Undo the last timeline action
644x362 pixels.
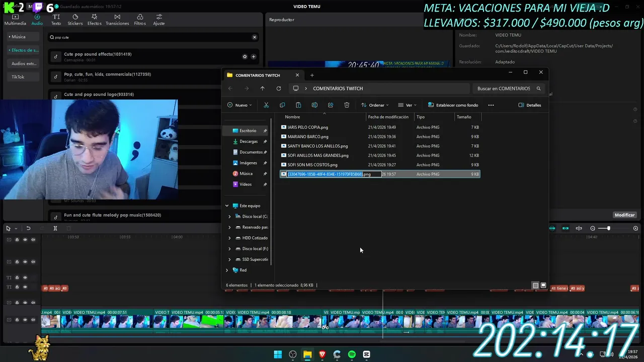tap(28, 228)
